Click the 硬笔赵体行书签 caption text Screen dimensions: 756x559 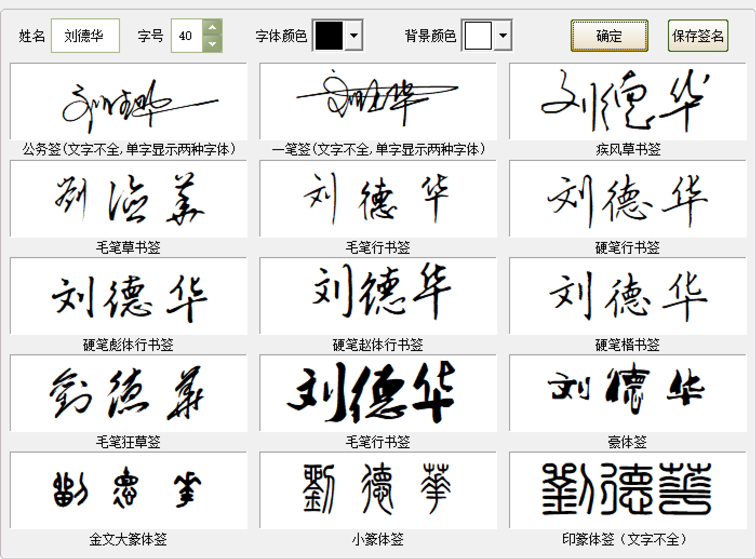(378, 345)
